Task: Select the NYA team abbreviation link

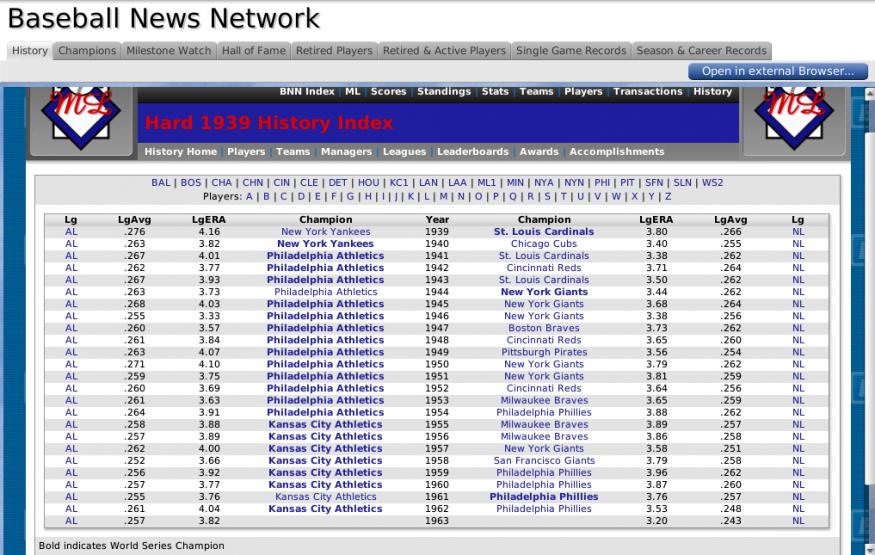Action: coord(543,183)
